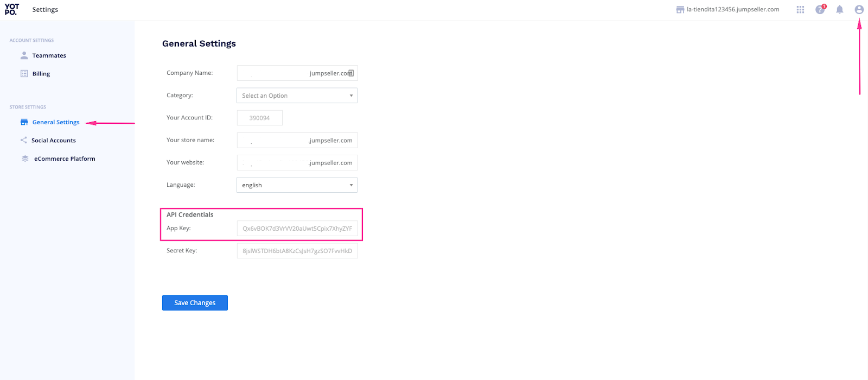
Task: Click the eCommerce Platform layers icon
Action: point(25,159)
